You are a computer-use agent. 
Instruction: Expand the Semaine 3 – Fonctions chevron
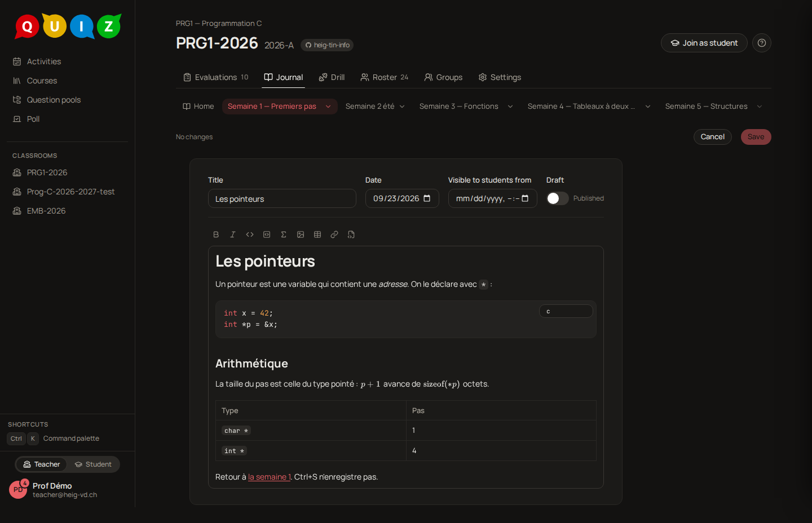click(x=510, y=107)
